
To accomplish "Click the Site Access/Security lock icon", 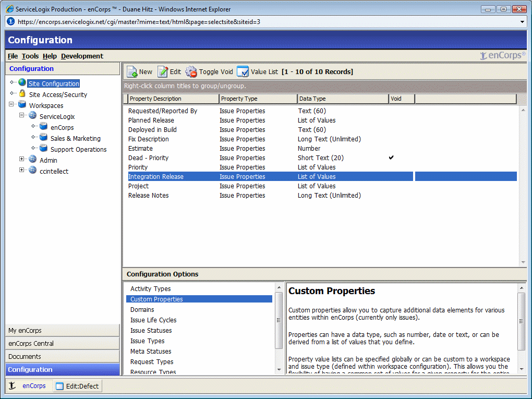I will tap(22, 93).
